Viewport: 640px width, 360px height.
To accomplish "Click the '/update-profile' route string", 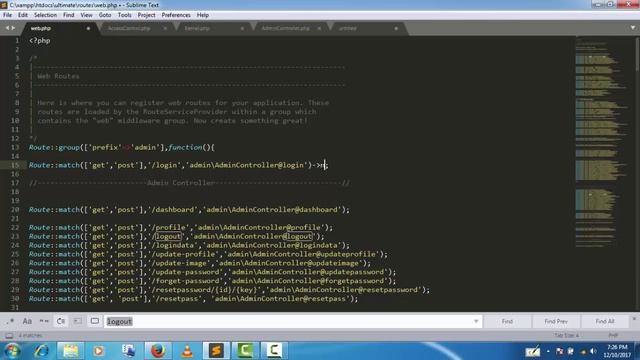I will click(184, 254).
